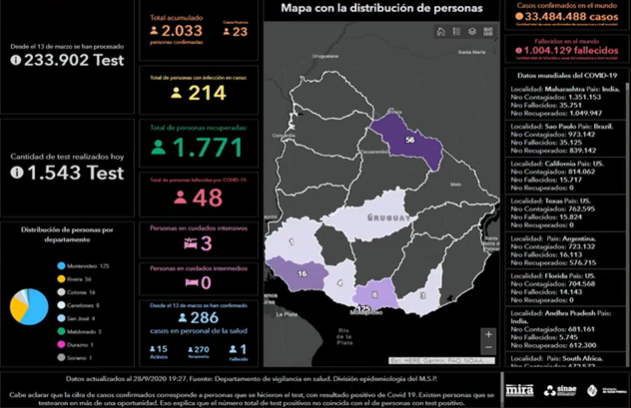Viewport: 631px width, 408px height.
Task: Select the map region labeled 16
Action: [x=302, y=272]
